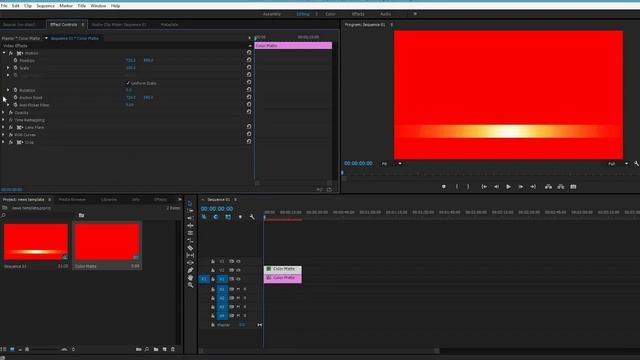Click the Export Frame camera button
The height and width of the screenshot is (360, 640).
click(x=573, y=187)
